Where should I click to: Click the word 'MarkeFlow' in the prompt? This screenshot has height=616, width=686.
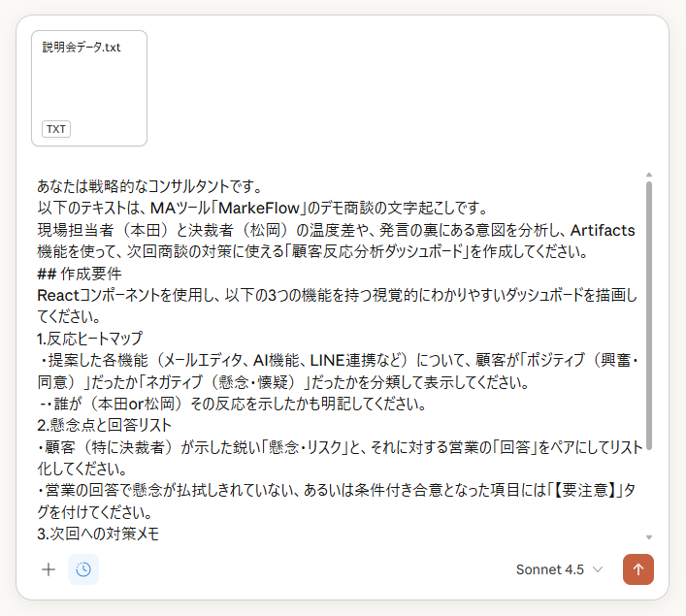point(258,209)
